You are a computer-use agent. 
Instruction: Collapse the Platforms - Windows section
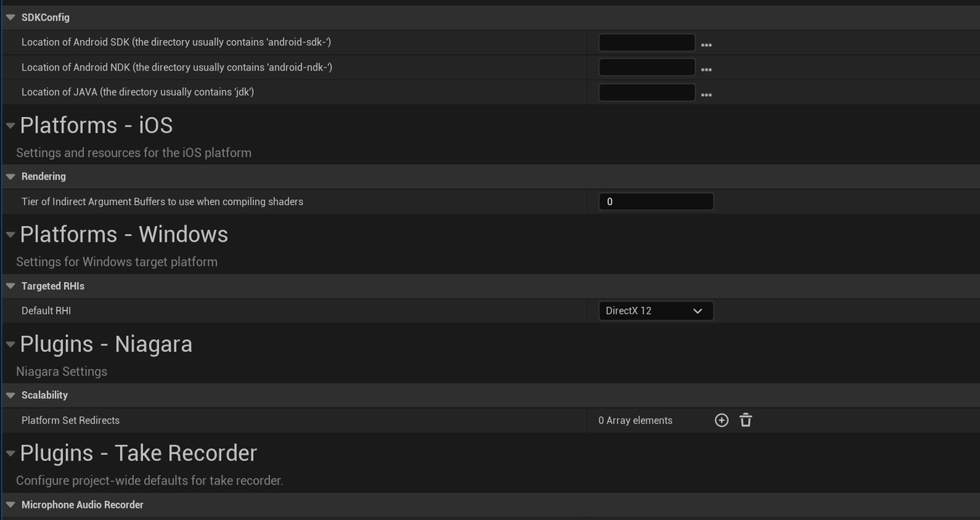10,234
